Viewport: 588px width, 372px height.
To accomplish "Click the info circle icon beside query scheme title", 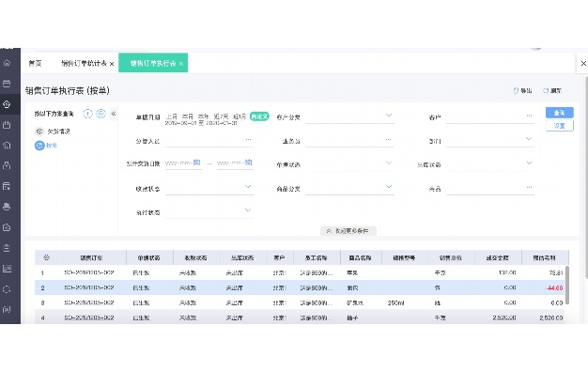I will tap(87, 114).
